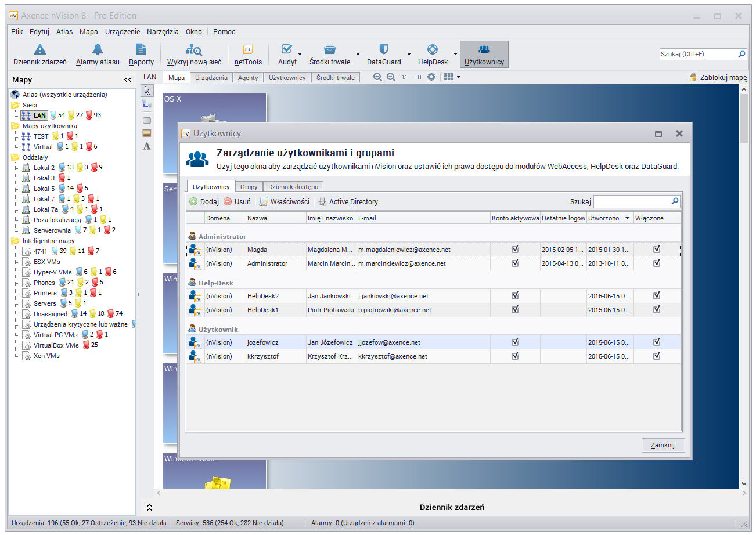Toggle Konto aktywowane for HelpDesk1

point(514,309)
